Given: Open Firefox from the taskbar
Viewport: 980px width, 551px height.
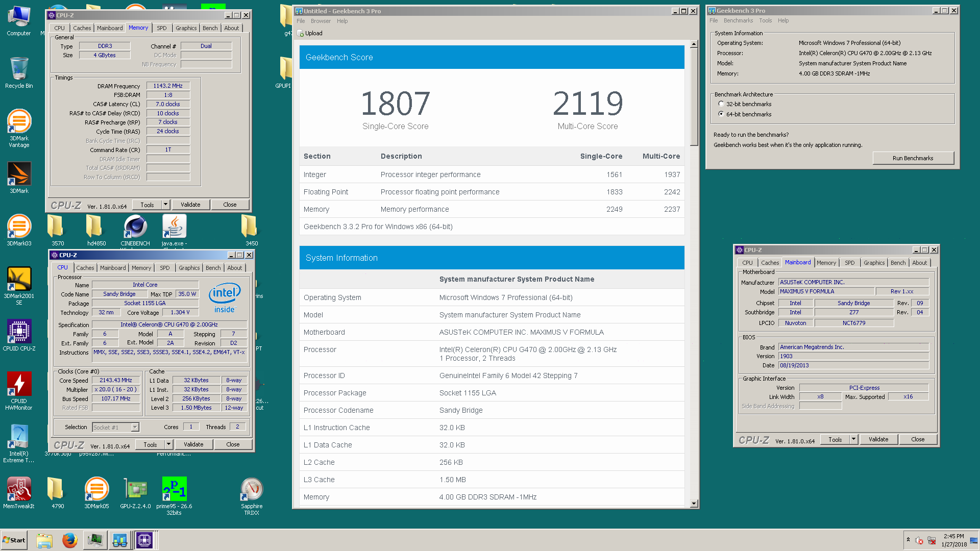Looking at the screenshot, I should (x=69, y=540).
